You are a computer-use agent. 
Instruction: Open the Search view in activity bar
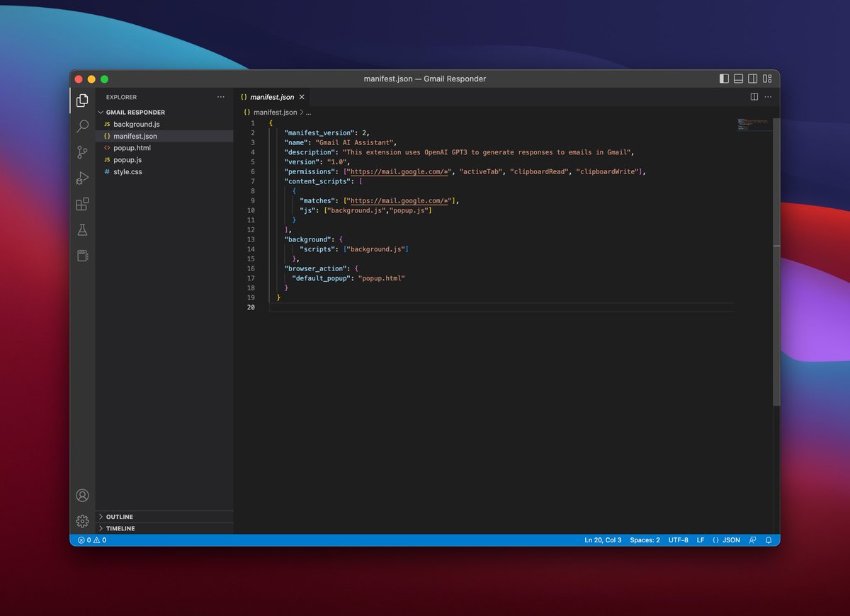(82, 126)
